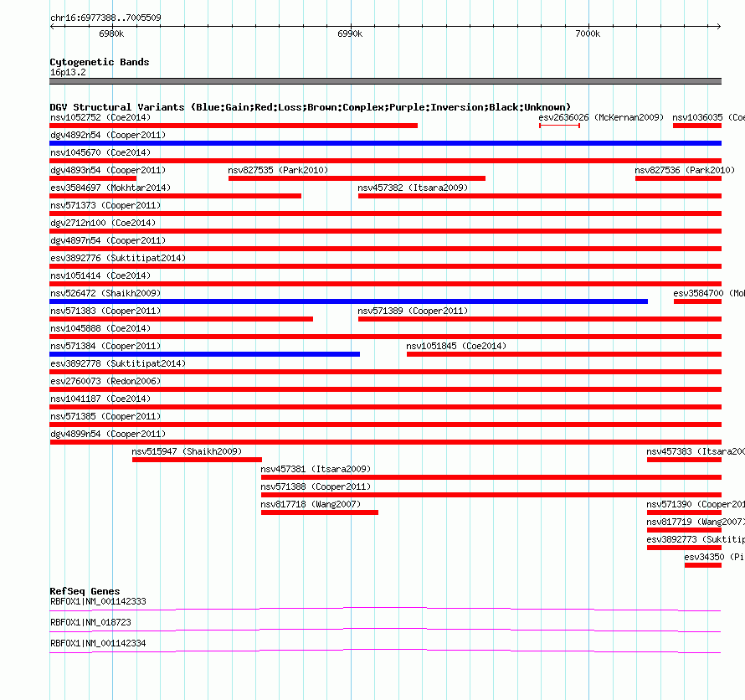
Task: Click the esv3892776 (Suktitipat2014) label
Action: coord(118,258)
